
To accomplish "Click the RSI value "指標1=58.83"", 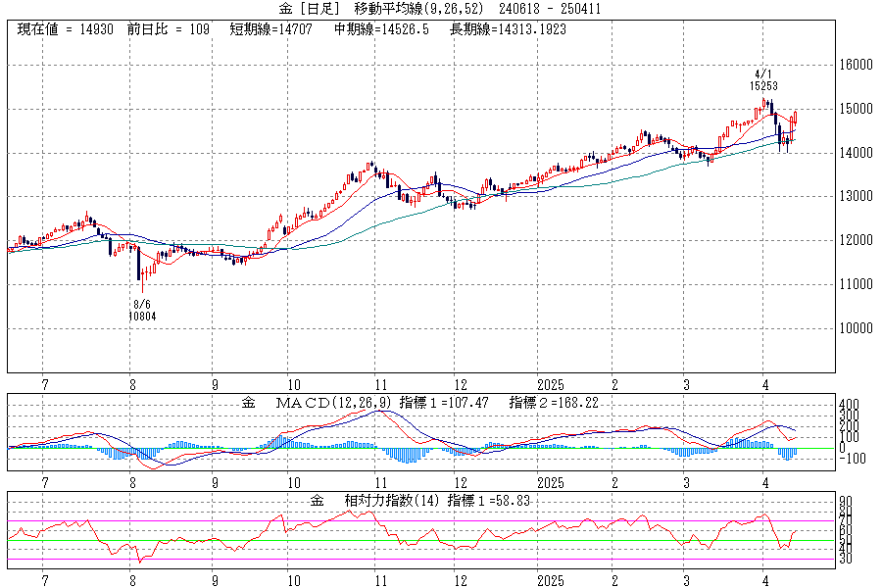I will pos(489,501).
